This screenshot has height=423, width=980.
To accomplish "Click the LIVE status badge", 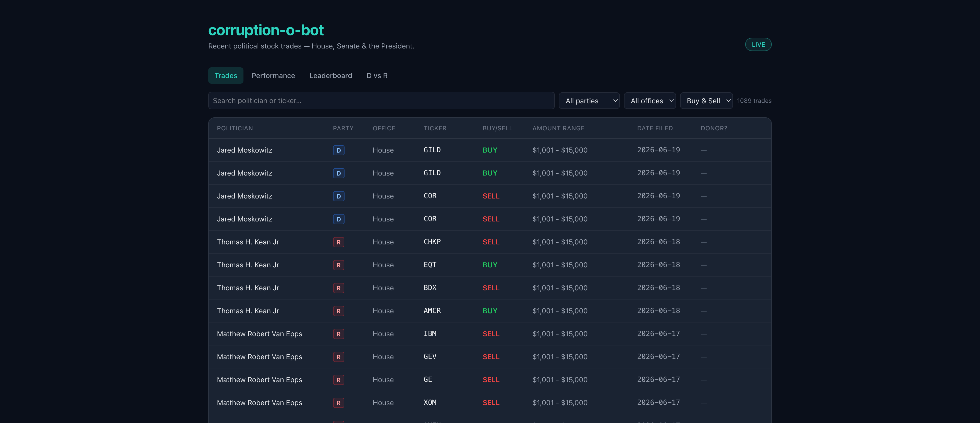I will [758, 44].
